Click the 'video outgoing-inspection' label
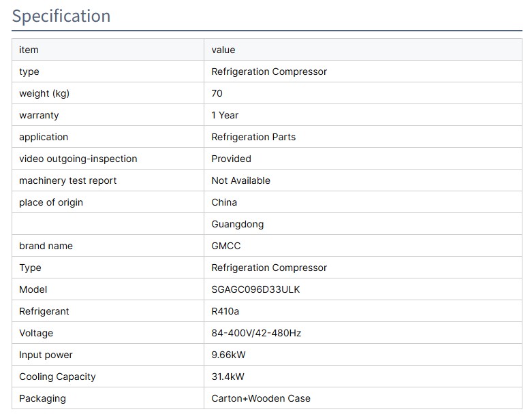The width and height of the screenshot is (532, 416). click(x=78, y=159)
